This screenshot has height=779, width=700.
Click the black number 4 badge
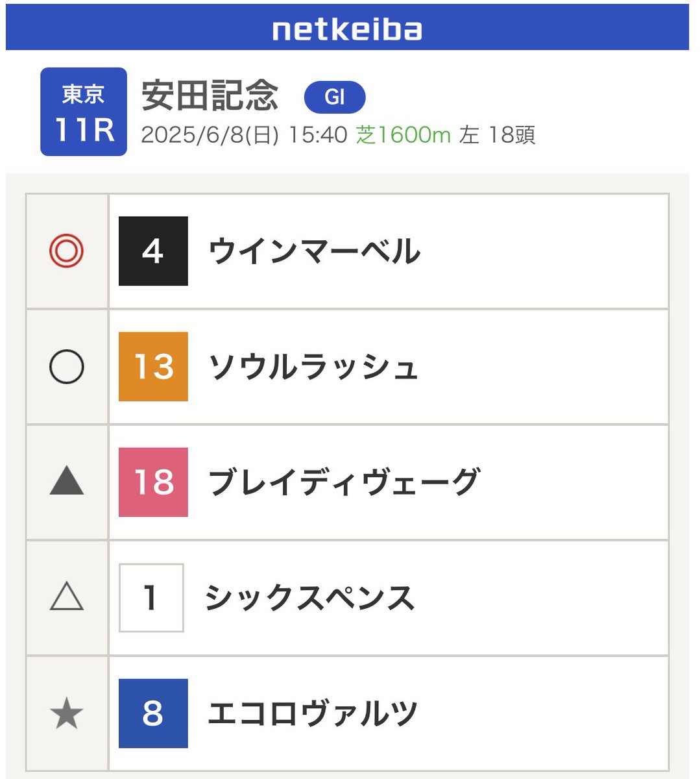153,251
